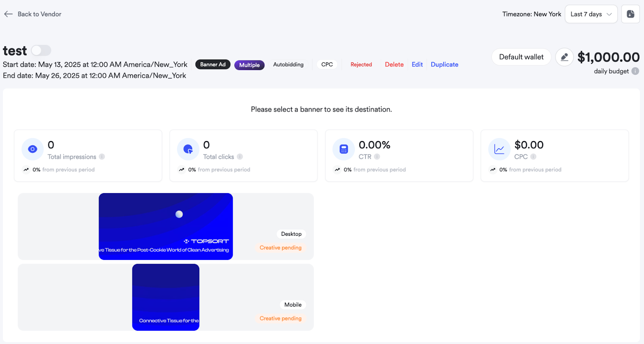644x344 pixels.
Task: Click Creative pending status on Desktop banner
Action: tap(281, 247)
